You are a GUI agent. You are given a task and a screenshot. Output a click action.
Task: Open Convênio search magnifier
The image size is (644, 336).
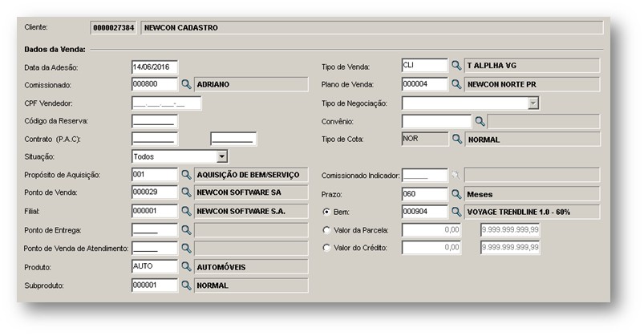(480, 122)
